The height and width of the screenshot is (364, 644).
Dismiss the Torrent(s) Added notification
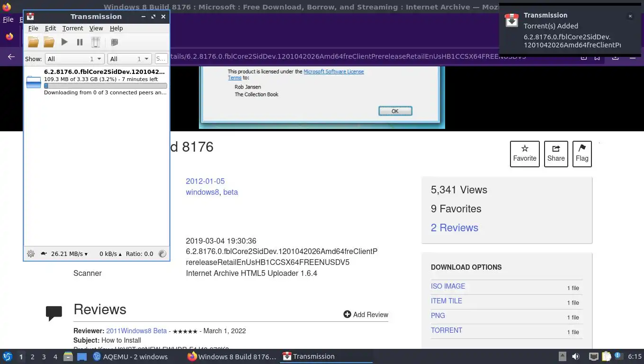click(630, 16)
